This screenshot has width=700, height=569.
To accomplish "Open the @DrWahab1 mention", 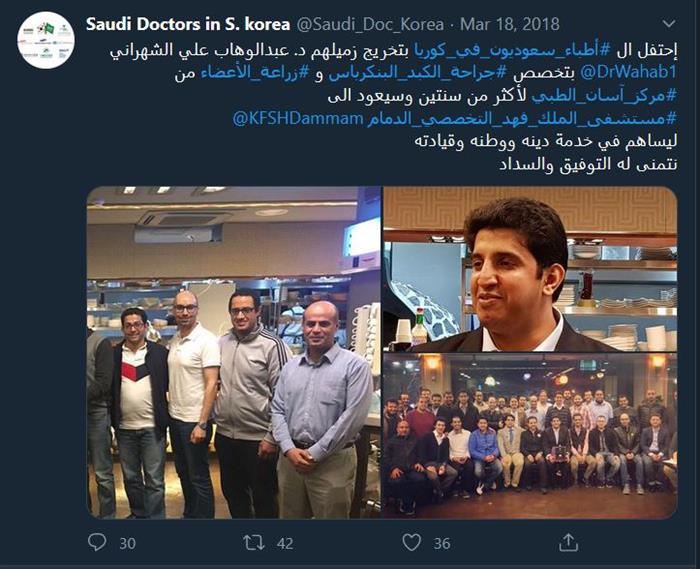I will pyautogui.click(x=629, y=72).
